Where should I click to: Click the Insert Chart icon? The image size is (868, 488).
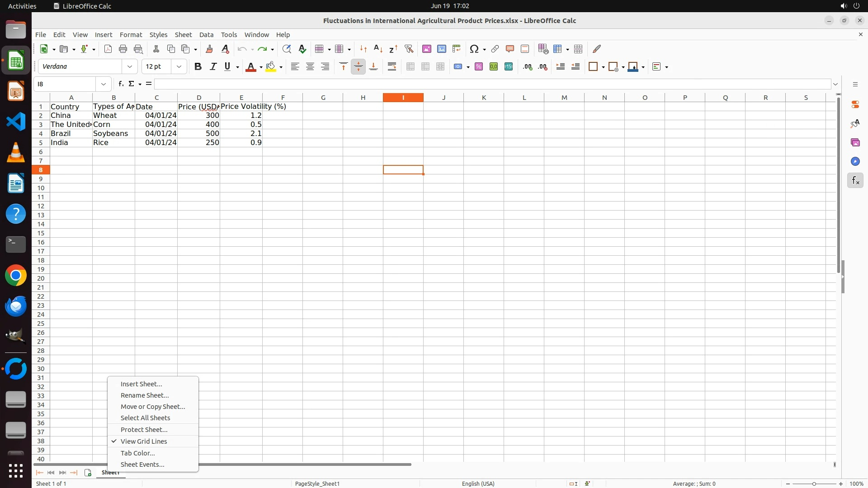coord(442,49)
